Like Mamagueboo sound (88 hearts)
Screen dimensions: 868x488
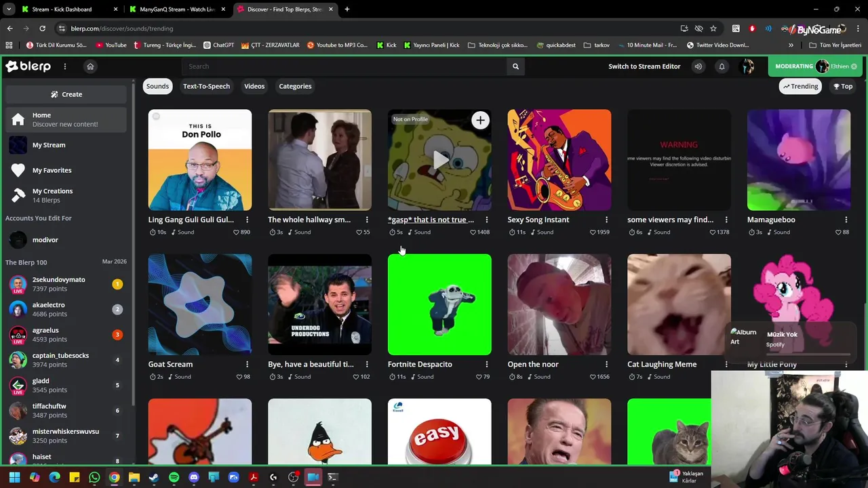pyautogui.click(x=838, y=232)
